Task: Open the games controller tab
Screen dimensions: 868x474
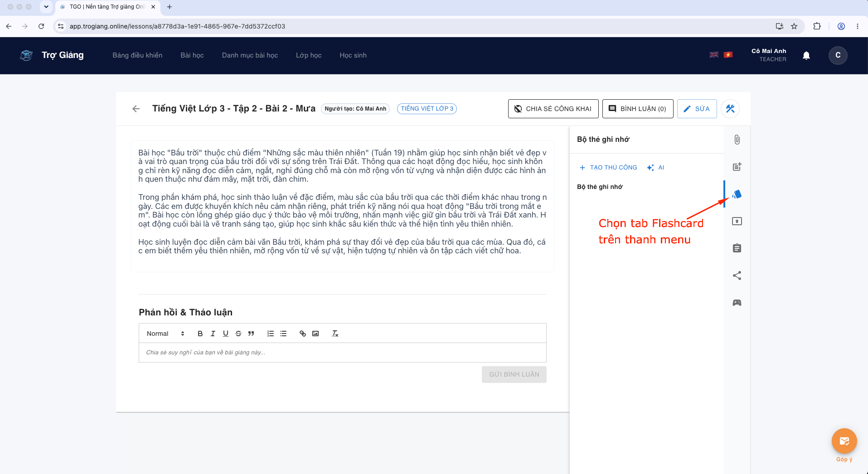Action: [x=737, y=303]
